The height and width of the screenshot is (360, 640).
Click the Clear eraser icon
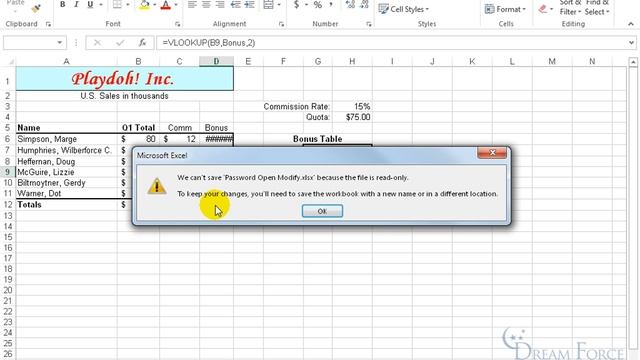[x=542, y=9]
